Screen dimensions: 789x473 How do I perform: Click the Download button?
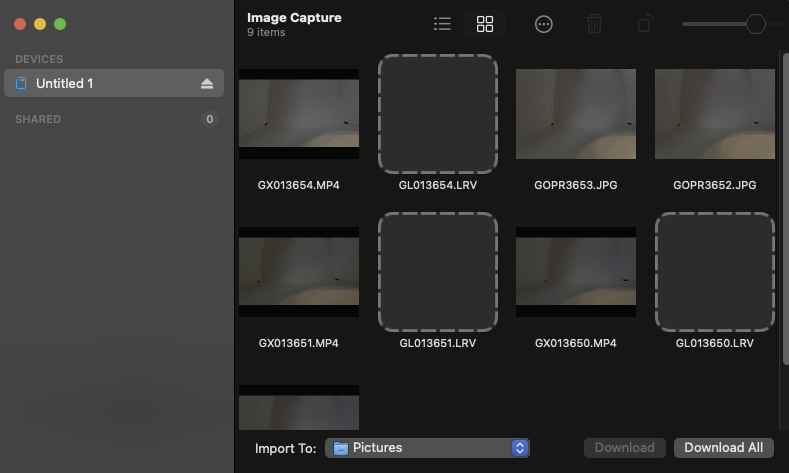pos(624,448)
